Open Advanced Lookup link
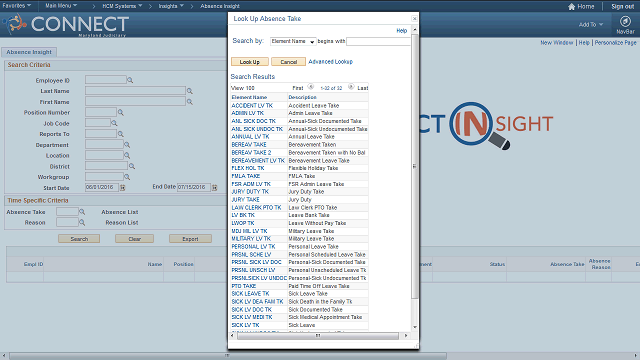This screenshot has height=360, width=640. coord(330,62)
